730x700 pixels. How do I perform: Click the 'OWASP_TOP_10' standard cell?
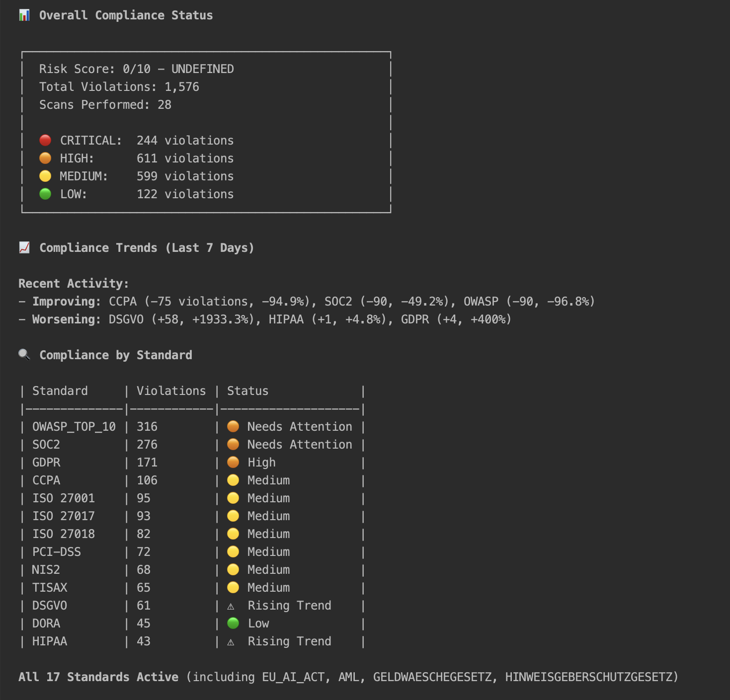[74, 427]
